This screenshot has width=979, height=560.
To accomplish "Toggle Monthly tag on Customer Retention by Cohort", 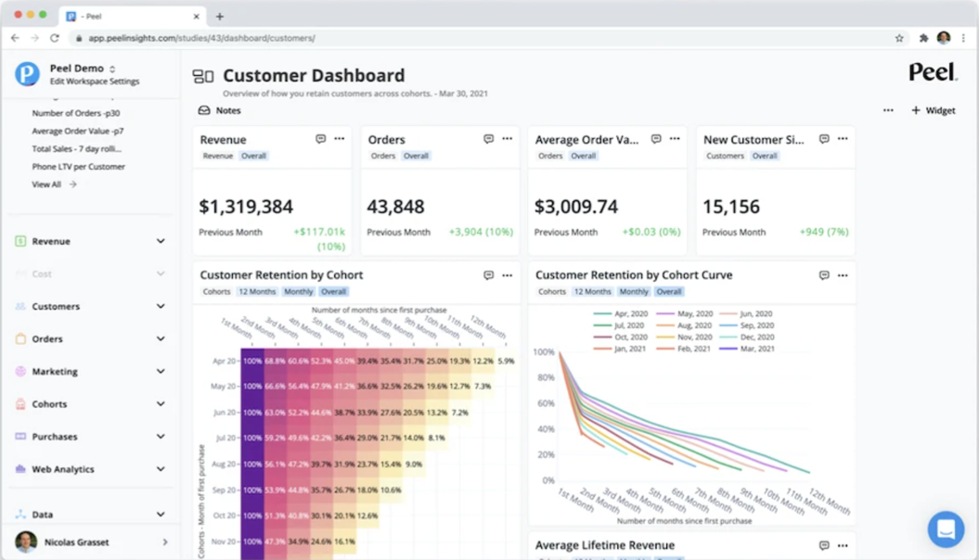I will pyautogui.click(x=299, y=292).
